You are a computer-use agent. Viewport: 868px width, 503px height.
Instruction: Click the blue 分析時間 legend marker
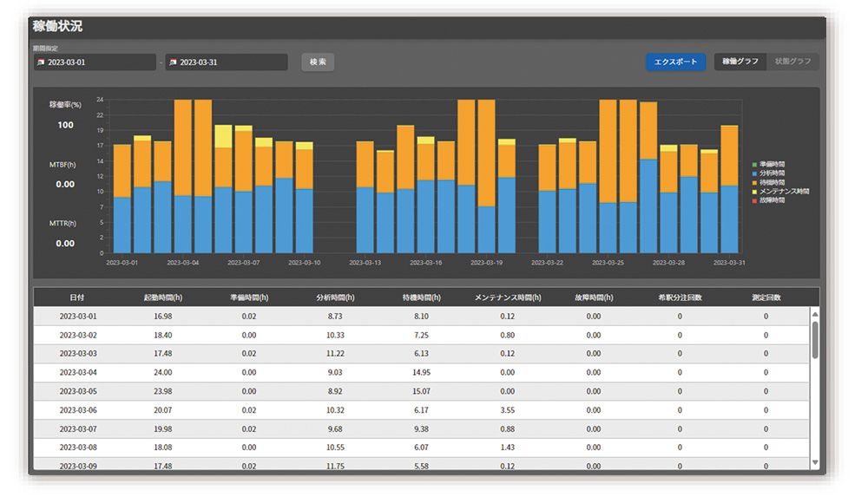pos(755,173)
